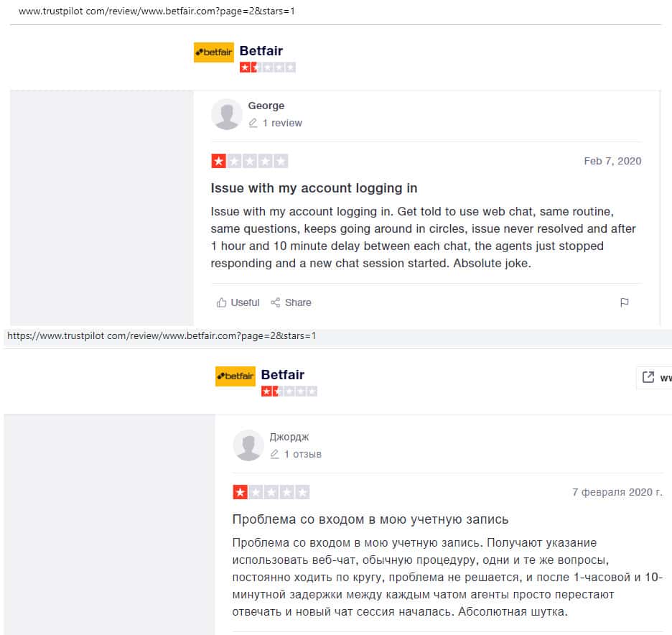Click Джордж's profile avatar
The image size is (672, 635).
coord(248,445)
